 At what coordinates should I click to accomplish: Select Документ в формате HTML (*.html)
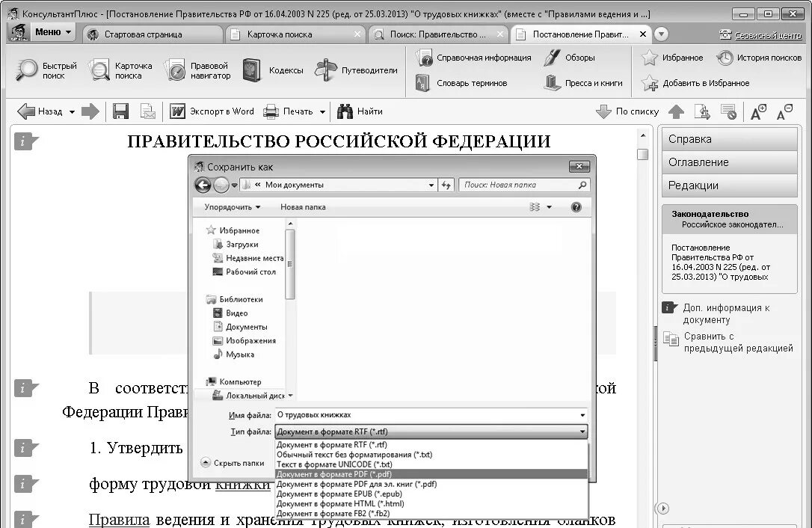tap(431, 503)
